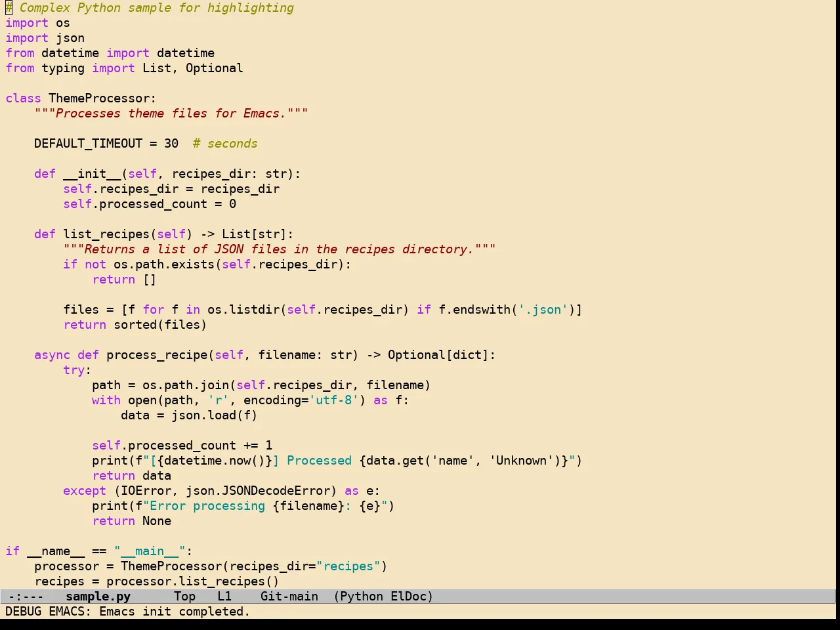Screen dimensions: 840x630
Task: Click the 'import json' line
Action: (45, 38)
